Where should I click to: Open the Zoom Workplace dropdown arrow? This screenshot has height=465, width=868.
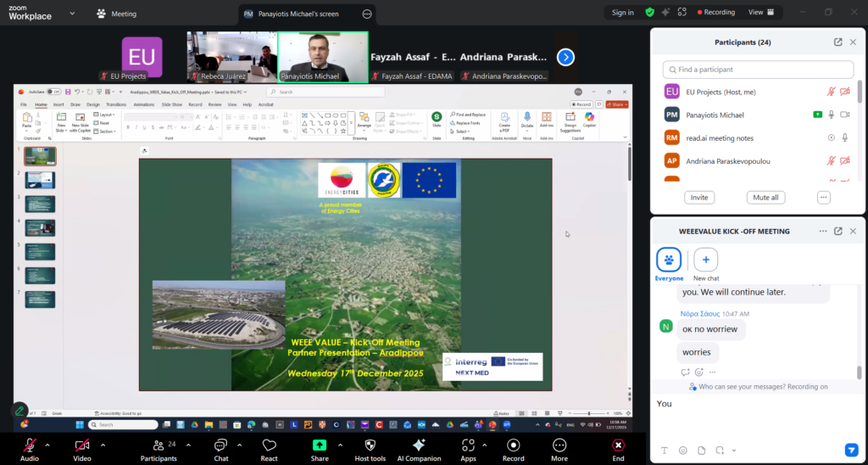[x=72, y=14]
